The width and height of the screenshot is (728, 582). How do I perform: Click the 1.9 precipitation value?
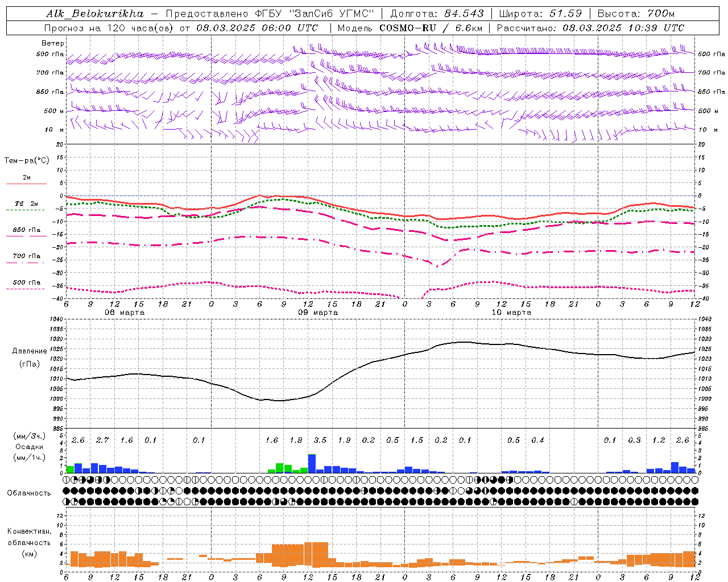(344, 440)
